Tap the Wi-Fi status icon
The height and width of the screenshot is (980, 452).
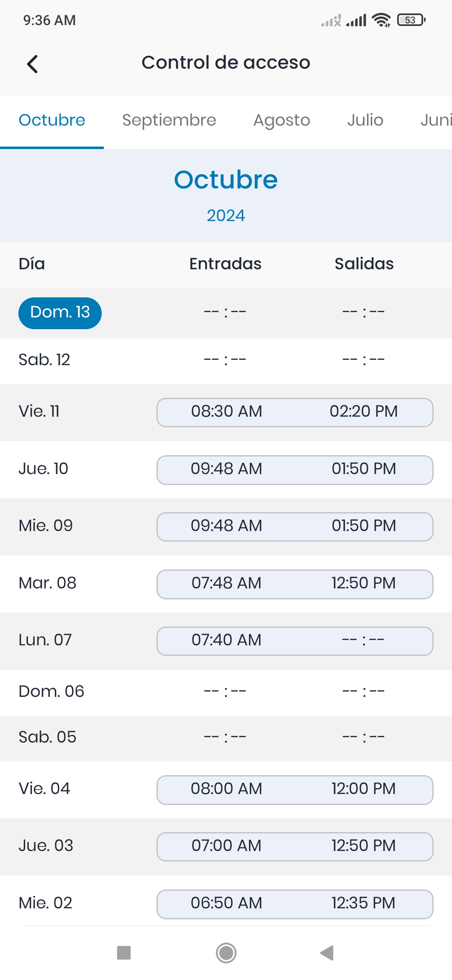point(381,20)
